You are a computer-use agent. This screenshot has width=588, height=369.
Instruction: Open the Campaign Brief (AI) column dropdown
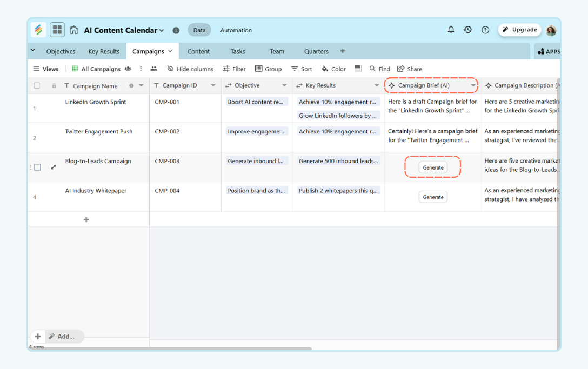473,85
